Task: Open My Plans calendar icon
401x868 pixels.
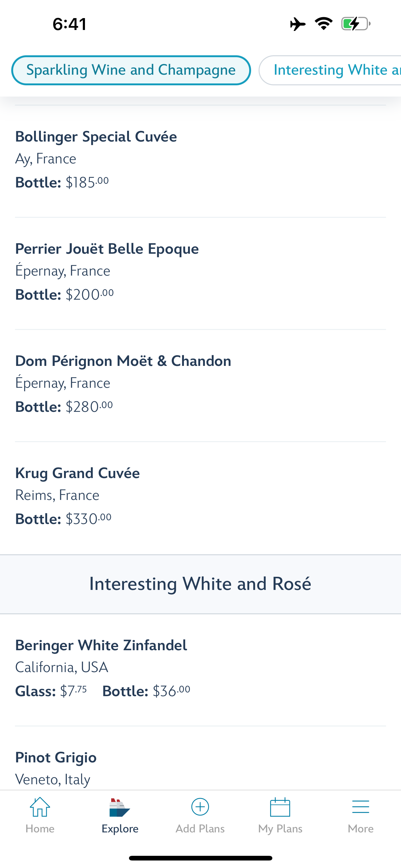Action: (x=280, y=807)
